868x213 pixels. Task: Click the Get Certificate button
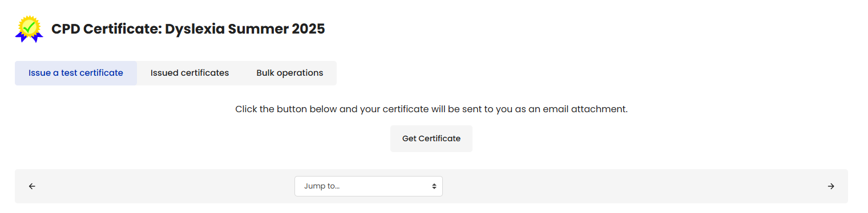(431, 138)
